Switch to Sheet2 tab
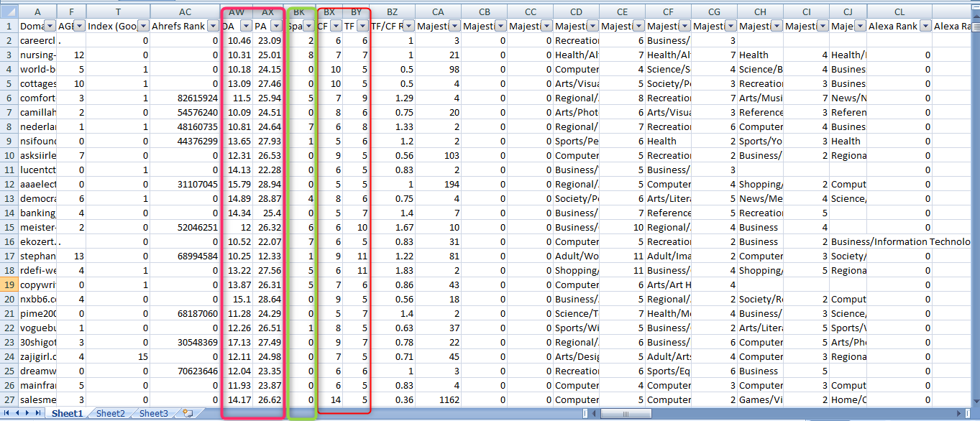The image size is (980, 421). point(110,413)
